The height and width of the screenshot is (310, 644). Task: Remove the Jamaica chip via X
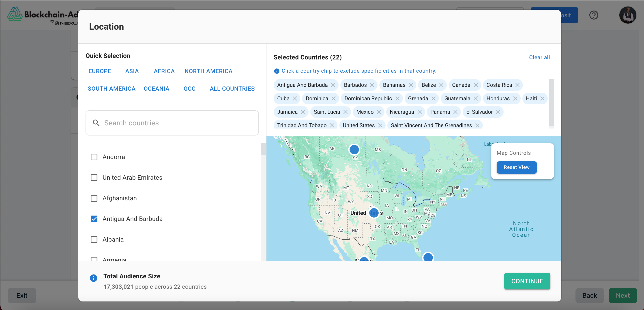(x=303, y=112)
